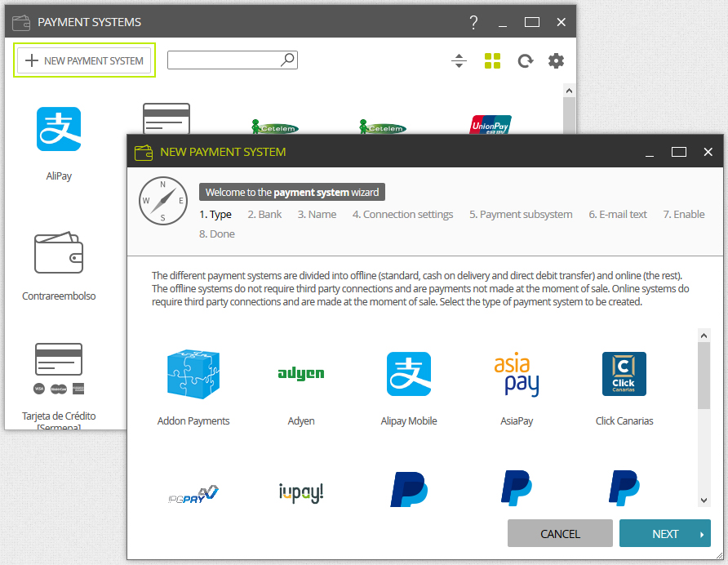Choose Addon Payments type
Screen dimensions: 728x565
pyautogui.click(x=193, y=374)
